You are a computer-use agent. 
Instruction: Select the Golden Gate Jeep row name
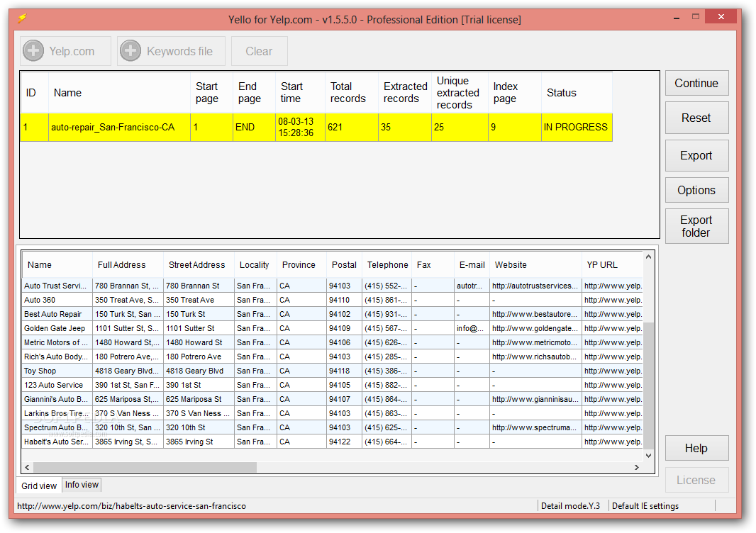pos(57,328)
